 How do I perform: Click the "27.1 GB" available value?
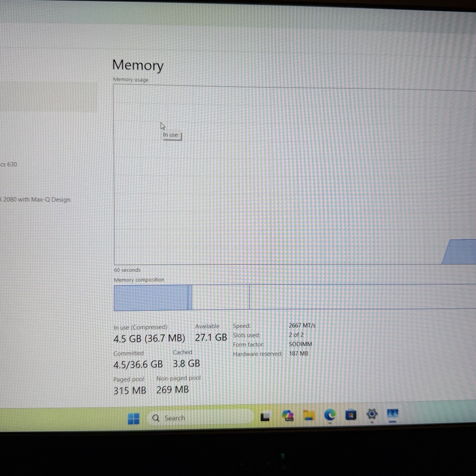tap(211, 337)
